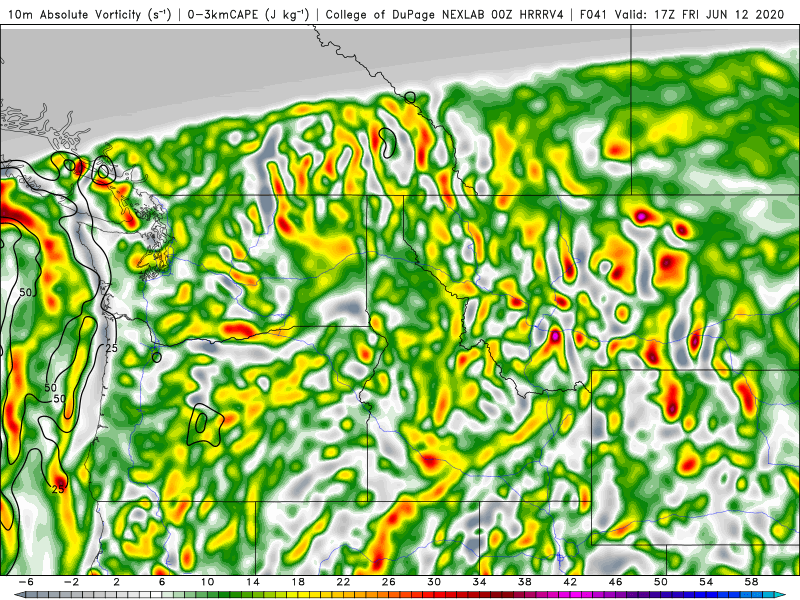800x600 pixels.
Task: Click the '18' colorbar tick label
Action: (298, 582)
